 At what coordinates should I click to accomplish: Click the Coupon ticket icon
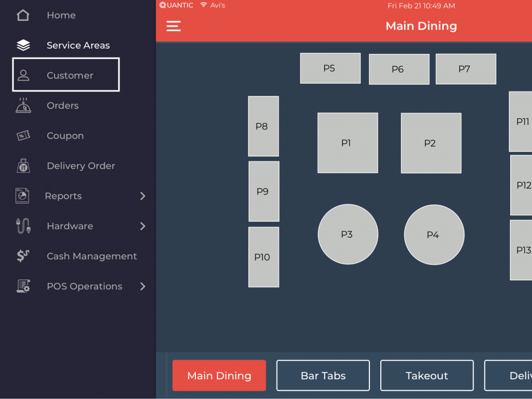coord(23,136)
